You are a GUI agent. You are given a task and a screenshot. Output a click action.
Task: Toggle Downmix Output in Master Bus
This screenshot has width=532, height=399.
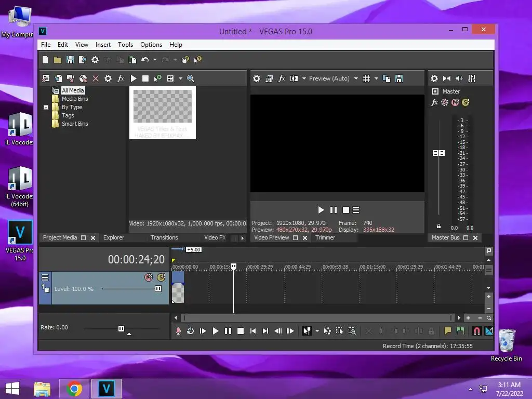point(446,79)
